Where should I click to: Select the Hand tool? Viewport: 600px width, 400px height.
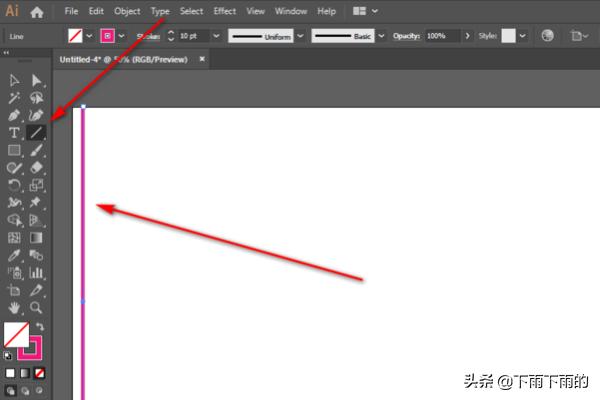pyautogui.click(x=15, y=308)
